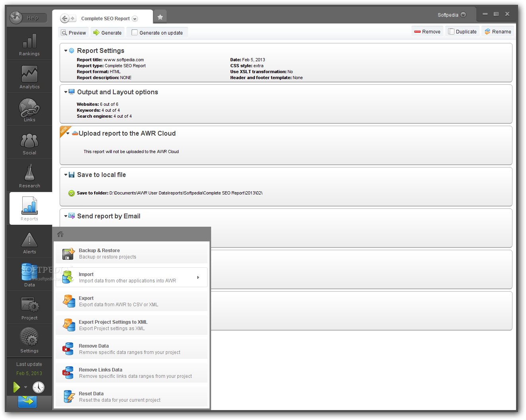This screenshot has height=420, width=526.
Task: Click the home icon in the Data popup
Action: tap(60, 234)
